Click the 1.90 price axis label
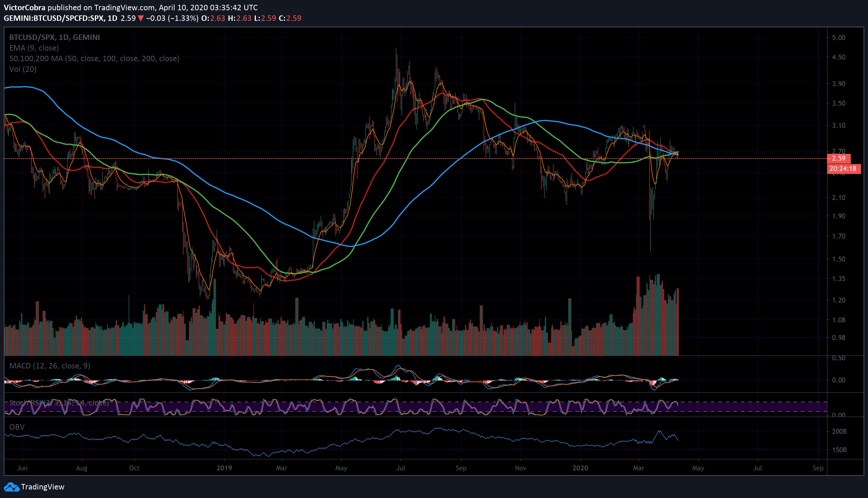The height and width of the screenshot is (498, 868). click(x=839, y=216)
